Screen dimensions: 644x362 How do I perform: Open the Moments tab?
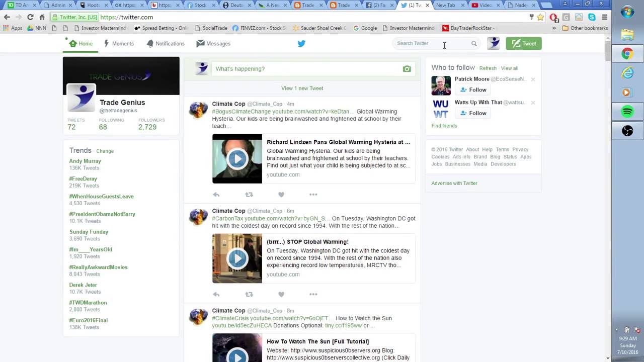119,44
